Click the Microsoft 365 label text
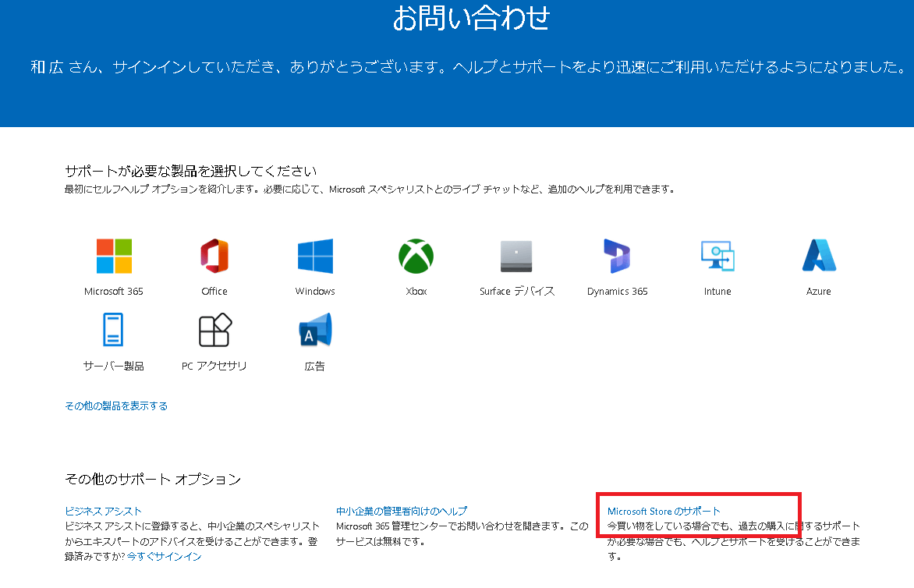Viewport: 914px width, 588px height. coord(114,292)
